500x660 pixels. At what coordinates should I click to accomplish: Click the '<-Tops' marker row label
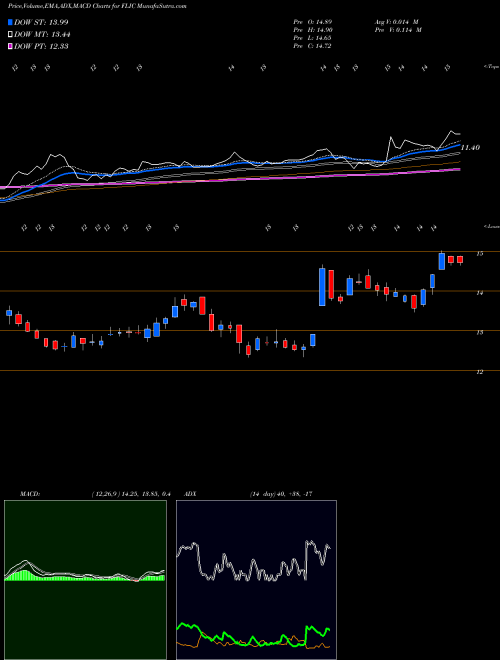(x=491, y=67)
